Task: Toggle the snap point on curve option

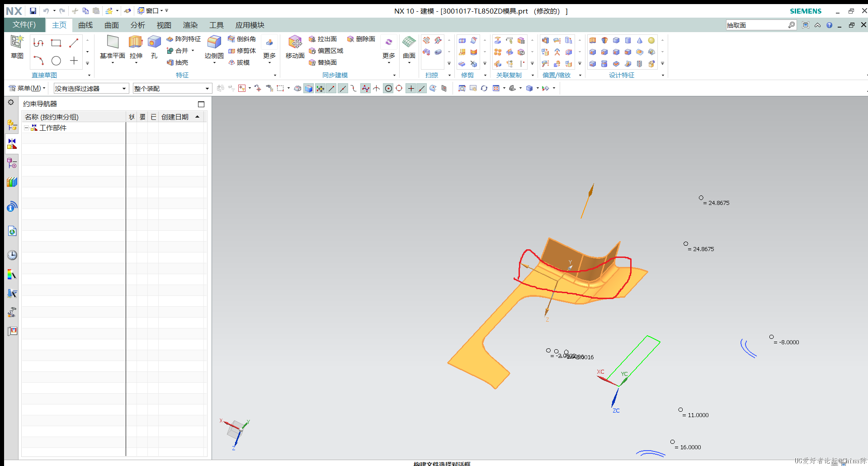Action: click(421, 88)
